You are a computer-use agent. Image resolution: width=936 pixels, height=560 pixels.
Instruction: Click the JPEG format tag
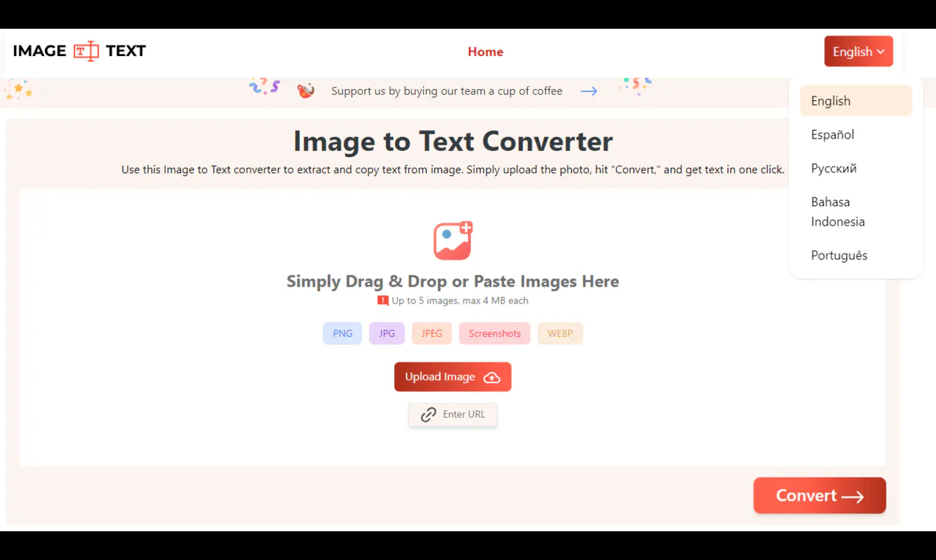click(432, 334)
